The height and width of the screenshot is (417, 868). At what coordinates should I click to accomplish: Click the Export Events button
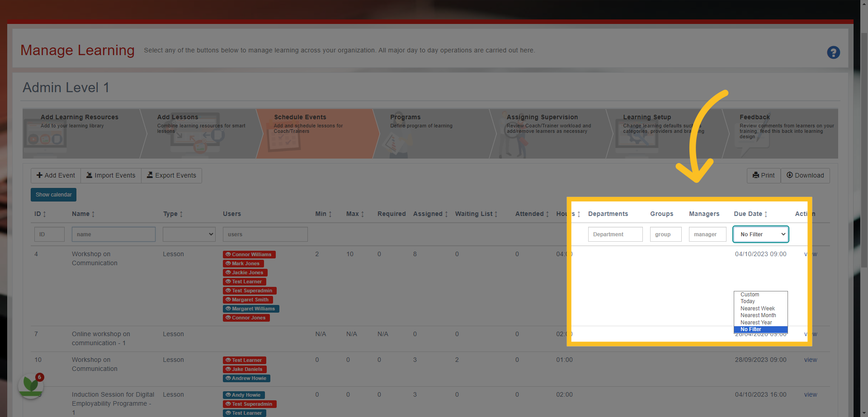[x=171, y=175]
